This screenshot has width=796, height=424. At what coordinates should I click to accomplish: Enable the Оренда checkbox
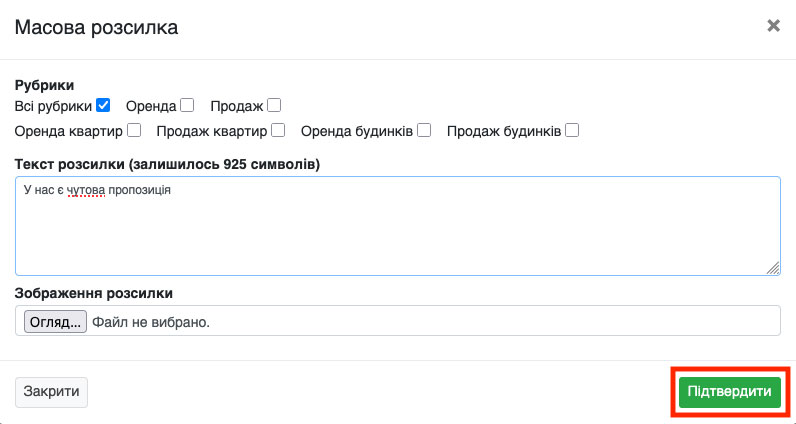186,105
